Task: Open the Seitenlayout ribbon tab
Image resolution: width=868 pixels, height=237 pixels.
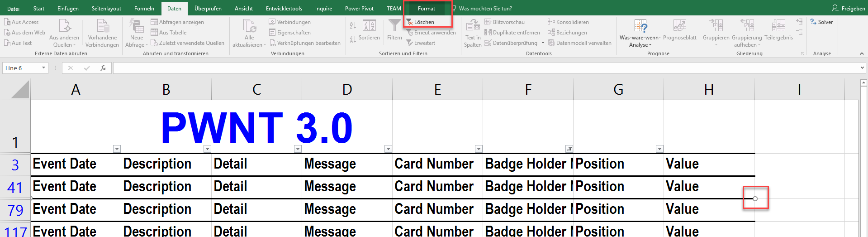Action: [x=106, y=9]
